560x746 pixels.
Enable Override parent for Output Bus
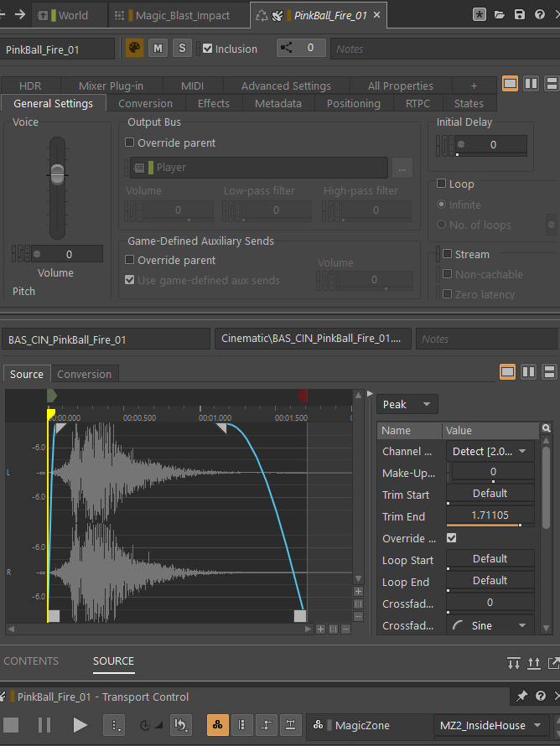[129, 142]
